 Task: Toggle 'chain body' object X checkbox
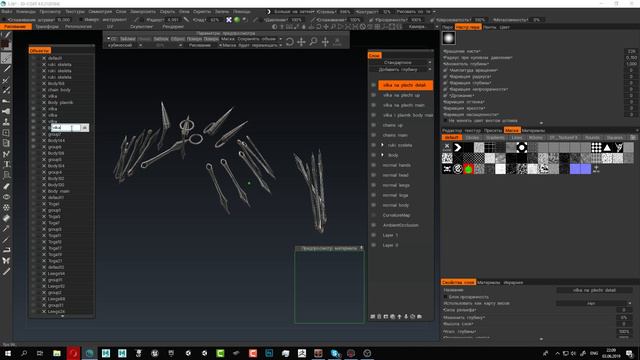click(x=44, y=90)
